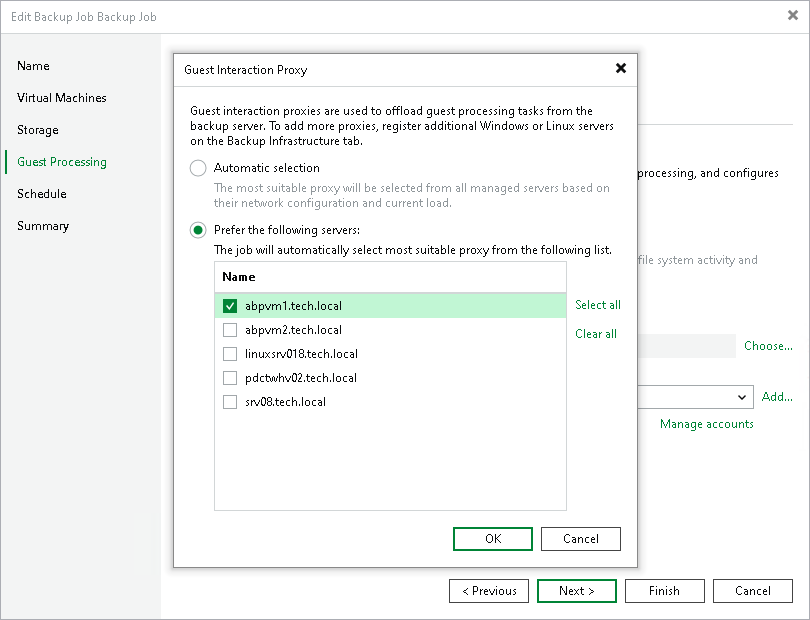Click the Choose... link
The width and height of the screenshot is (810, 620).
tap(768, 346)
